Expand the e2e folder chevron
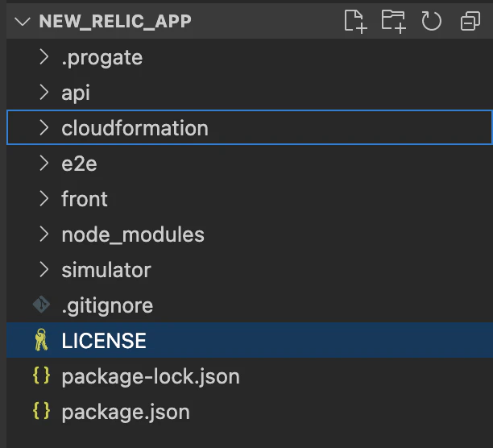The width and height of the screenshot is (493, 448). point(44,164)
